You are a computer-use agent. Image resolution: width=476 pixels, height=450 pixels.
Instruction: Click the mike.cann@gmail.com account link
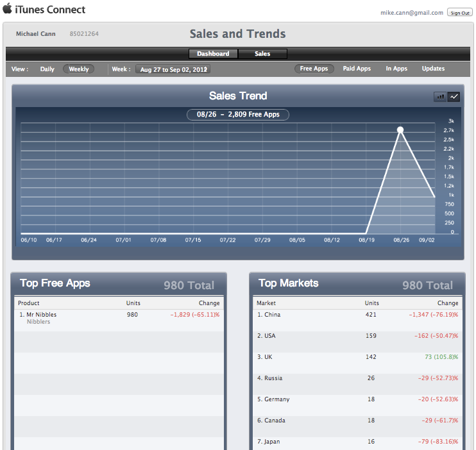coord(412,13)
